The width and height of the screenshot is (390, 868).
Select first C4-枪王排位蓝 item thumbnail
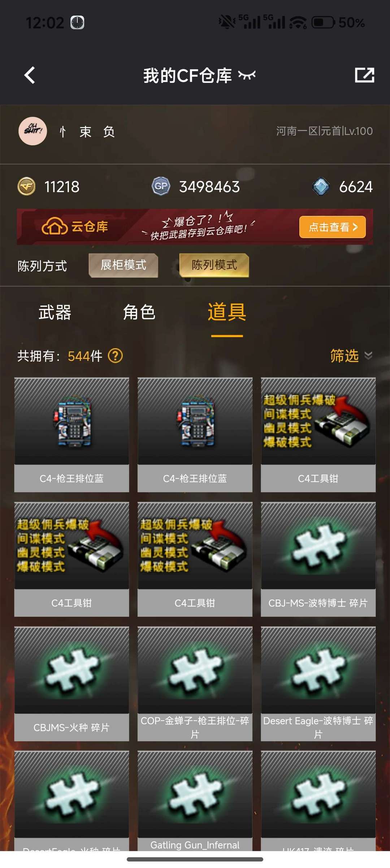pos(71,435)
